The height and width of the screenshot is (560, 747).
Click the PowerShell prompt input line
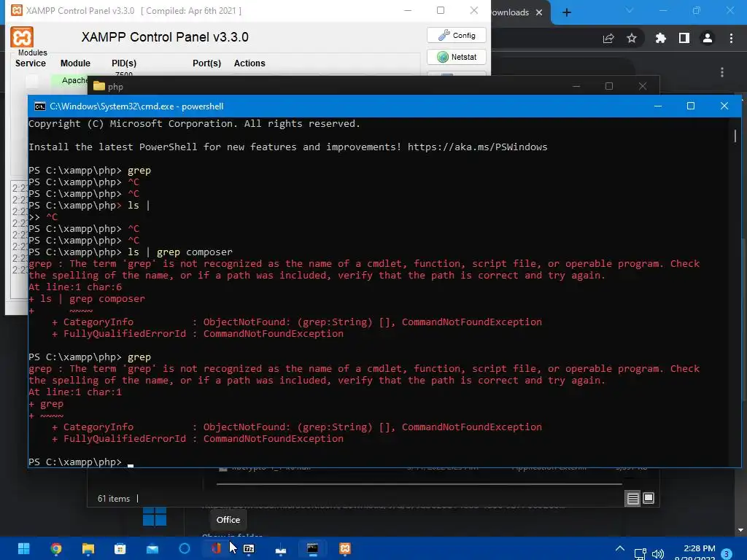coord(379,462)
